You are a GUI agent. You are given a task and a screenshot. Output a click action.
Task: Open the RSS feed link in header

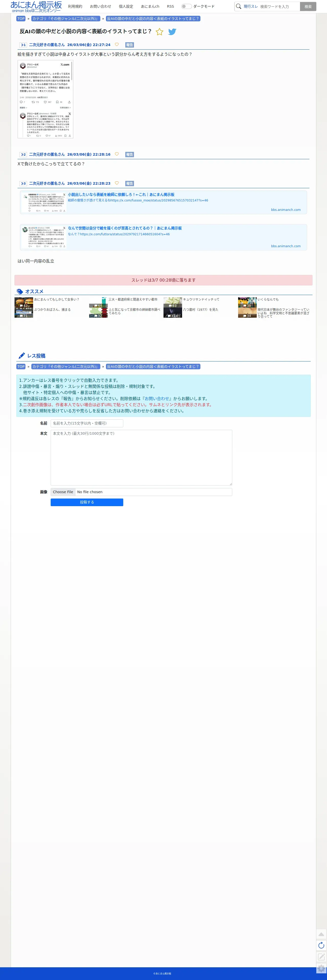coord(170,6)
